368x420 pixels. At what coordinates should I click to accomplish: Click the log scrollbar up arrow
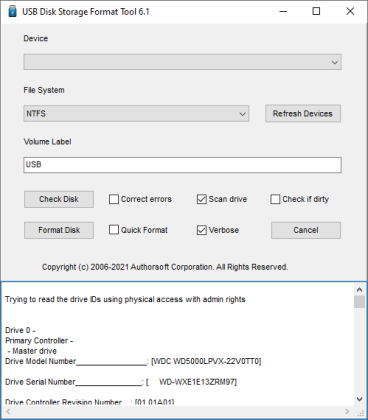(x=359, y=289)
